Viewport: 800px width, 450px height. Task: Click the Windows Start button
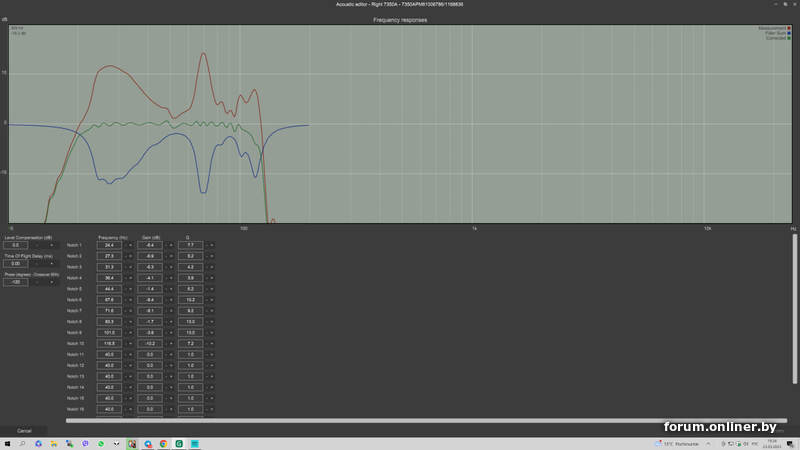coord(6,443)
